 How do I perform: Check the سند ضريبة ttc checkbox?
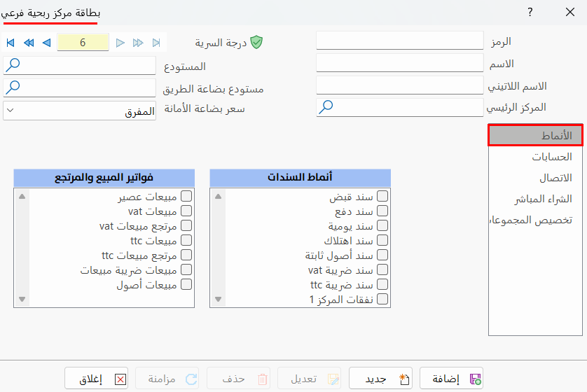point(382,284)
